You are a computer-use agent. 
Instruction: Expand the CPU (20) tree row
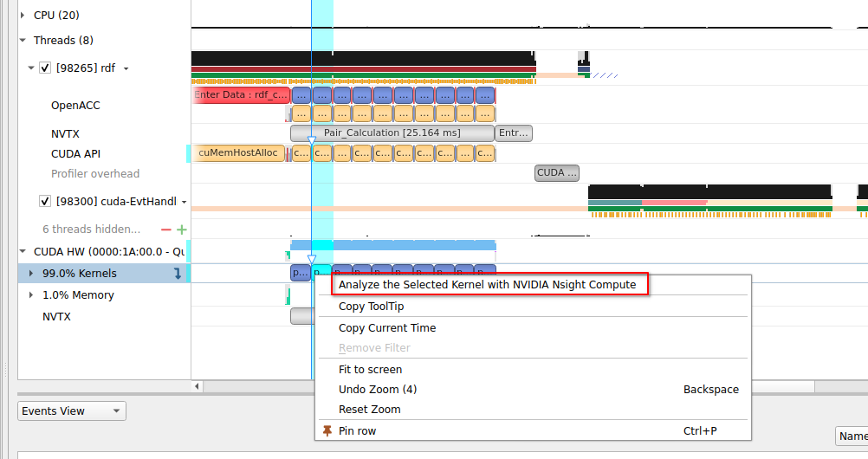(23, 15)
